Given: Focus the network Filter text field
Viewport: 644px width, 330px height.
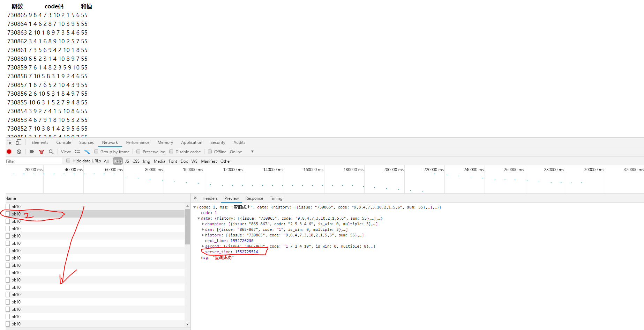Looking at the screenshot, I should point(33,161).
